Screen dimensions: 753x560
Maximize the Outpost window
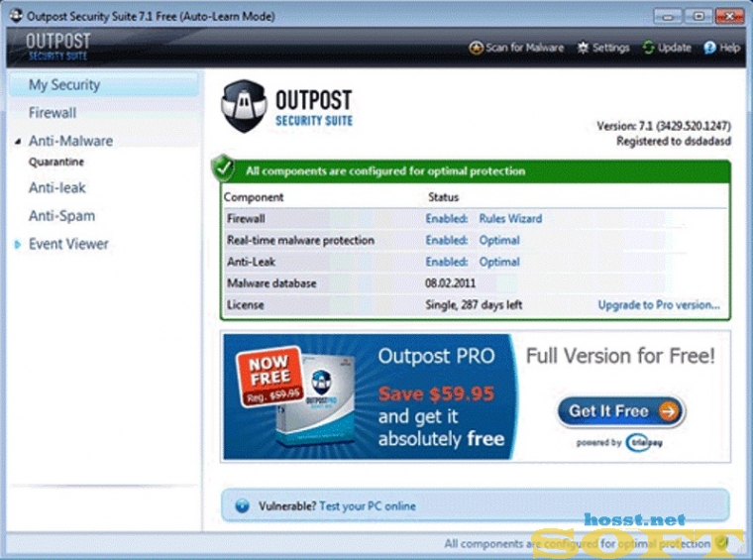699,16
